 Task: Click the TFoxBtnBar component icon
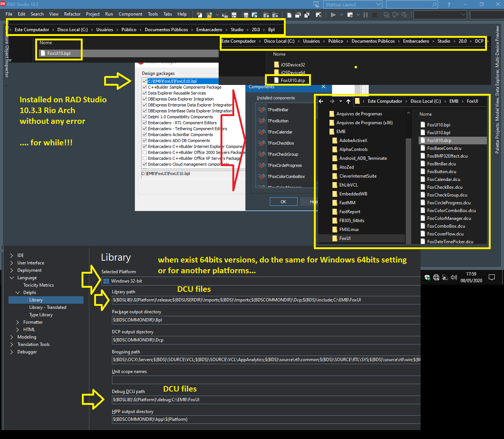[x=262, y=110]
